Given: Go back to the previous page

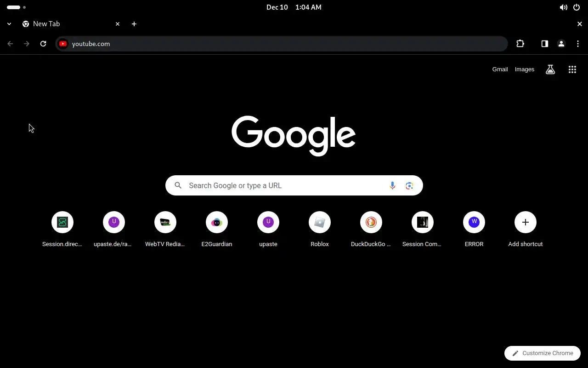Looking at the screenshot, I should click(10, 44).
